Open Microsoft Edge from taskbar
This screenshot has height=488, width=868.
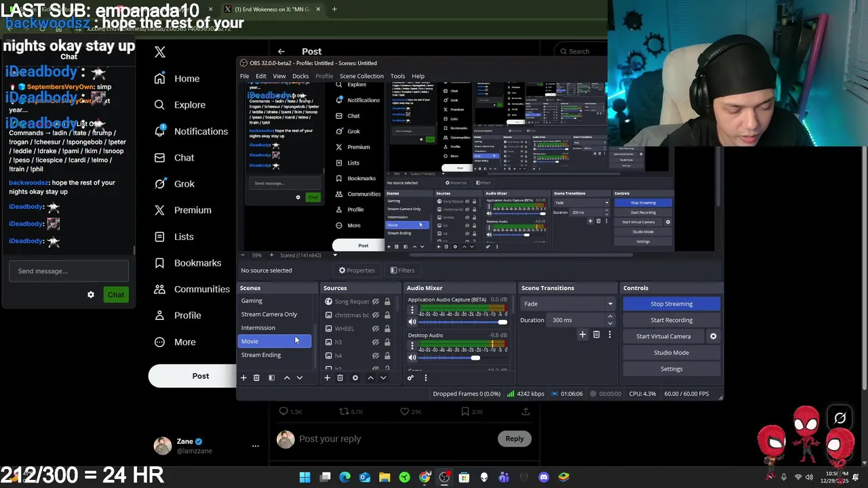[345, 477]
